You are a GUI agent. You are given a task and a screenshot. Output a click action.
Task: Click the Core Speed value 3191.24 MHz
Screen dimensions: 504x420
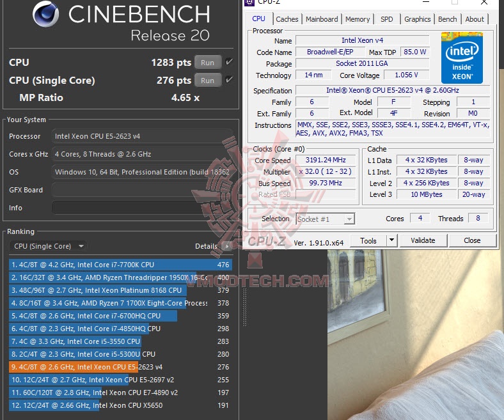(x=326, y=160)
